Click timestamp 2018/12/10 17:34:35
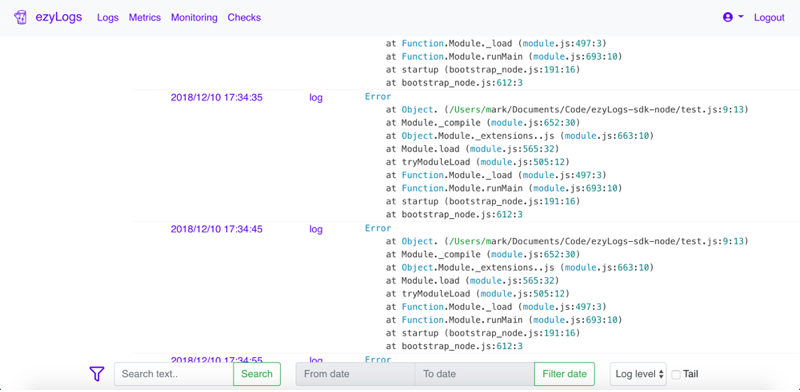The height and width of the screenshot is (392, 800). coord(216,97)
